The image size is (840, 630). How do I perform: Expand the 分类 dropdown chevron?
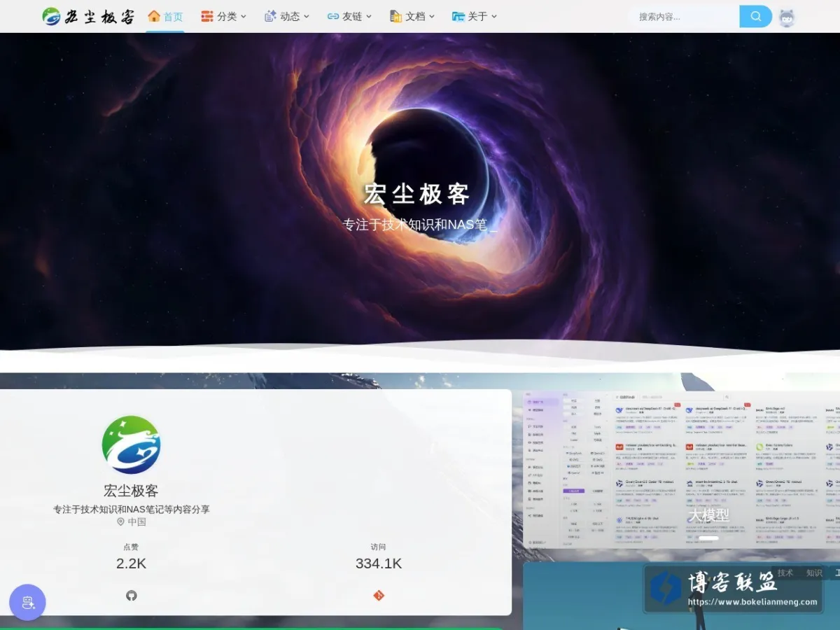coord(244,16)
